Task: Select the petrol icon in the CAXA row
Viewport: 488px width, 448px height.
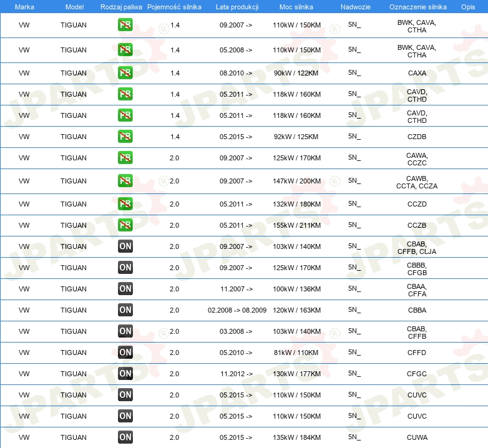Action: coord(125,73)
